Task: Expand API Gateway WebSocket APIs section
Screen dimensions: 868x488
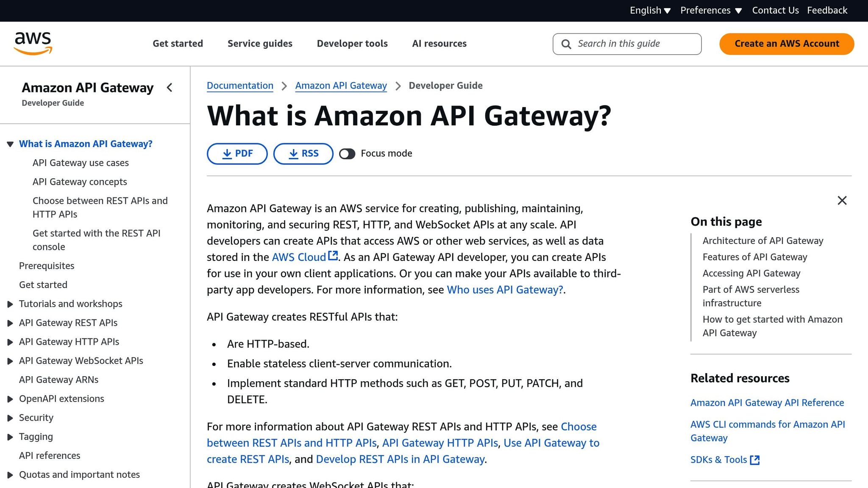Action: (10, 361)
